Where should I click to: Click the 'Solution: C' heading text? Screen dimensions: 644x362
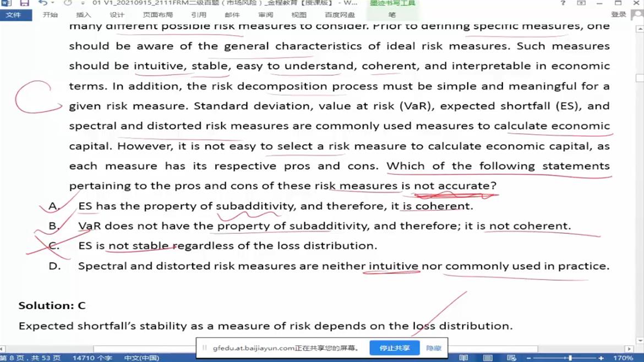click(x=52, y=306)
